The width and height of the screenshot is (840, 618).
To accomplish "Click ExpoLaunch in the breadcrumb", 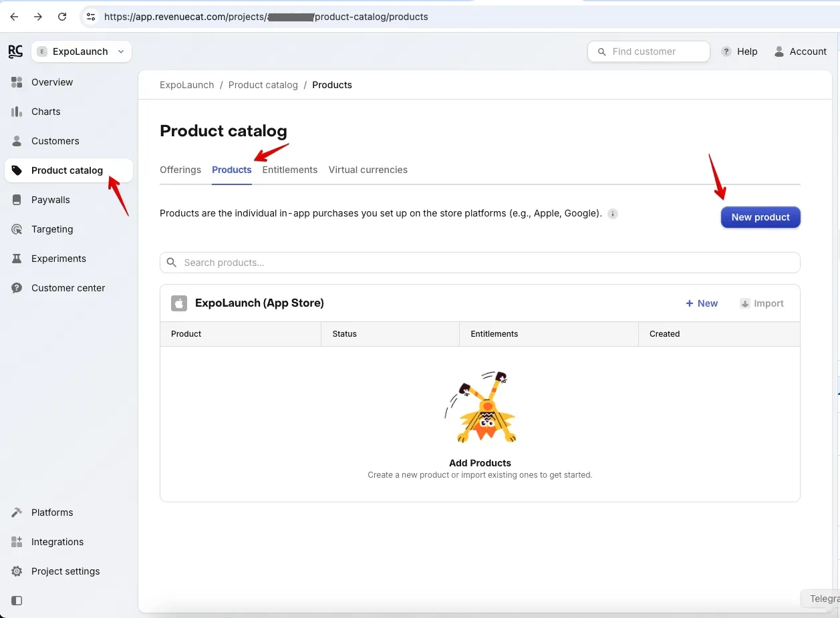I will pos(187,85).
